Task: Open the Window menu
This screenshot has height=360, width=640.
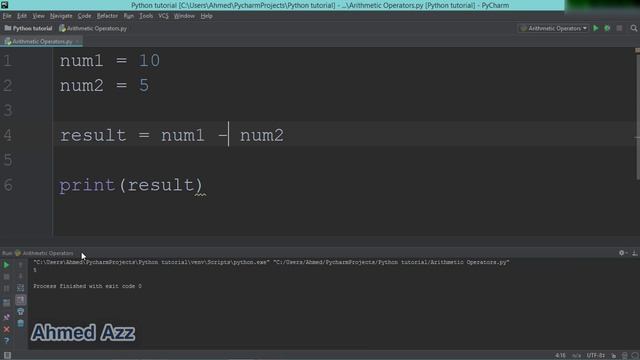Action: [x=184, y=16]
